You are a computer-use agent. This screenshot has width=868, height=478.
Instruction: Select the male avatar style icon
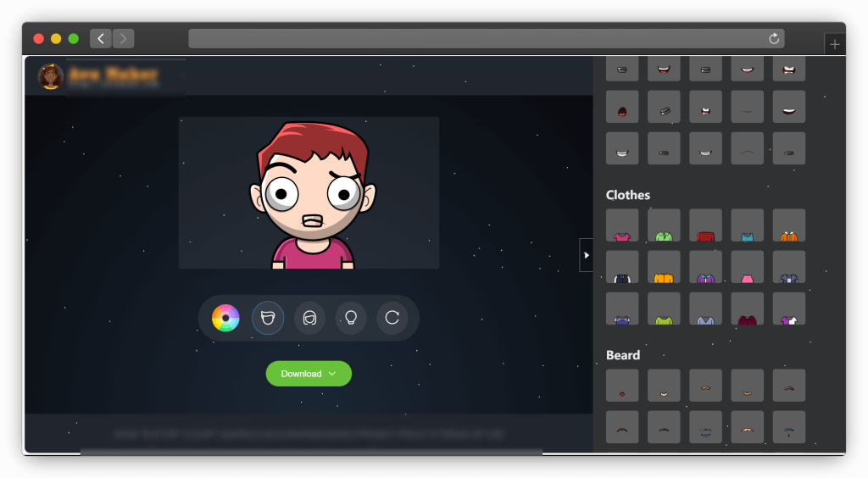coord(268,318)
